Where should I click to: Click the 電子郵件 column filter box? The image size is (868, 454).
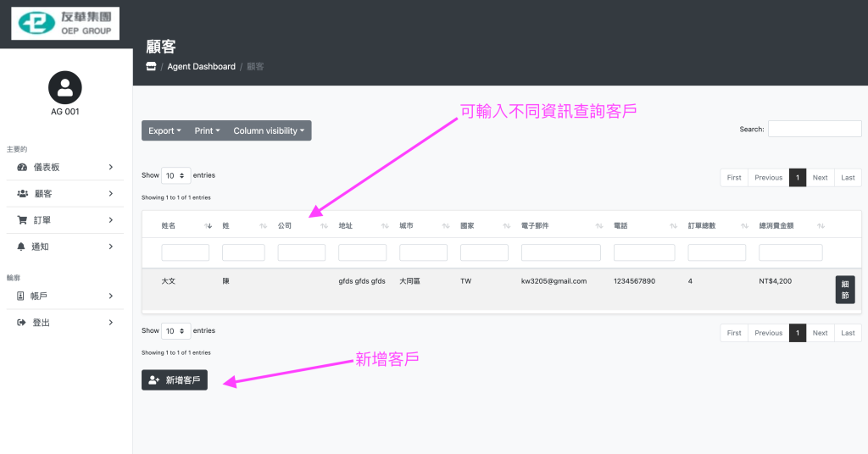[x=560, y=252]
